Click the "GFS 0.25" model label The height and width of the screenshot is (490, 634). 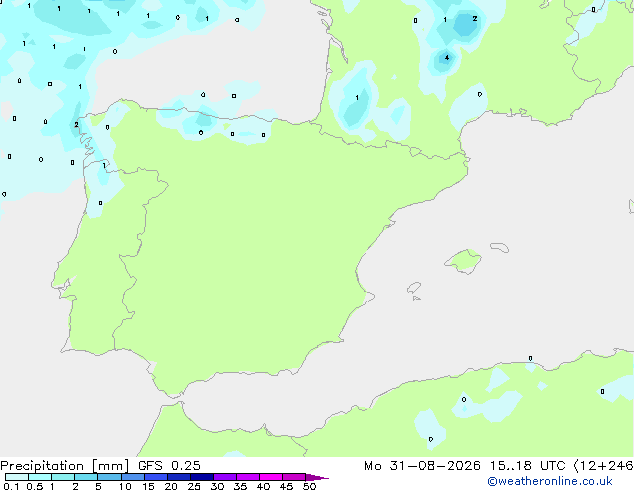pos(169,466)
